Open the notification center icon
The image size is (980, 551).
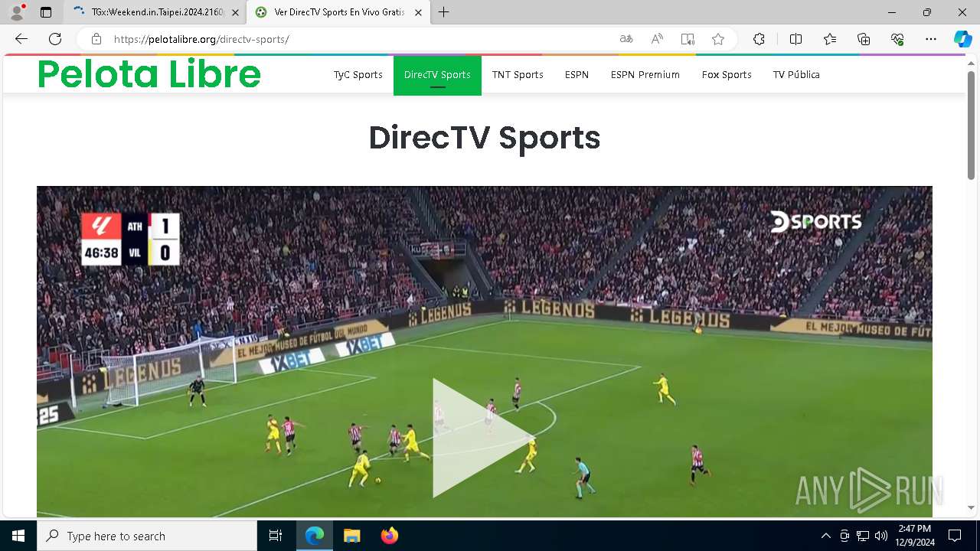pyautogui.click(x=955, y=536)
